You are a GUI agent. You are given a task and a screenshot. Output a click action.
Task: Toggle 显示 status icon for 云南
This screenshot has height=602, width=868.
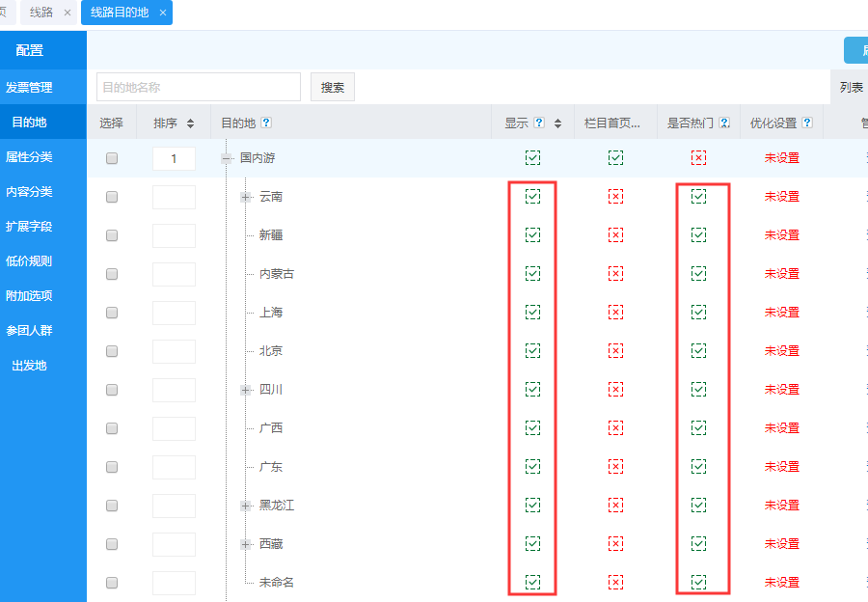point(532,197)
